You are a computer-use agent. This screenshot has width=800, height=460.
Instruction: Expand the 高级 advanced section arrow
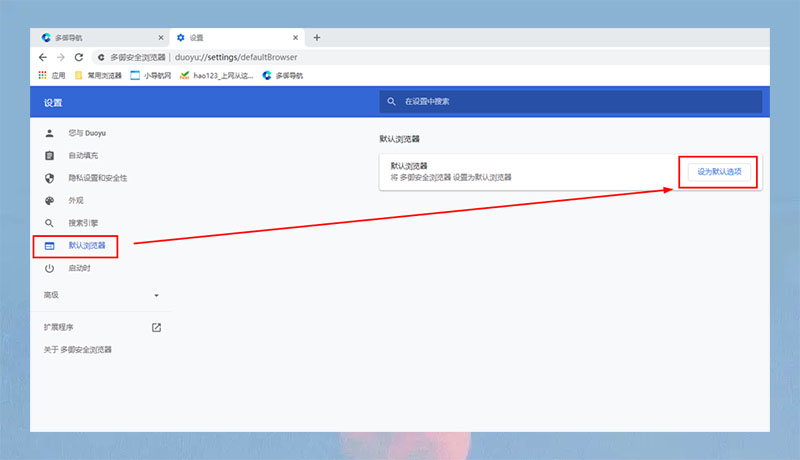point(156,295)
